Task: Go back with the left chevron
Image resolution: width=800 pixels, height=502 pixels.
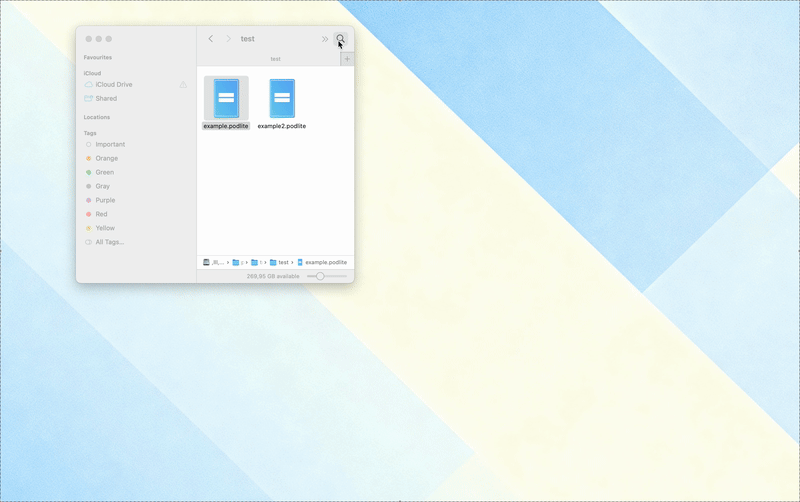Action: tap(211, 39)
